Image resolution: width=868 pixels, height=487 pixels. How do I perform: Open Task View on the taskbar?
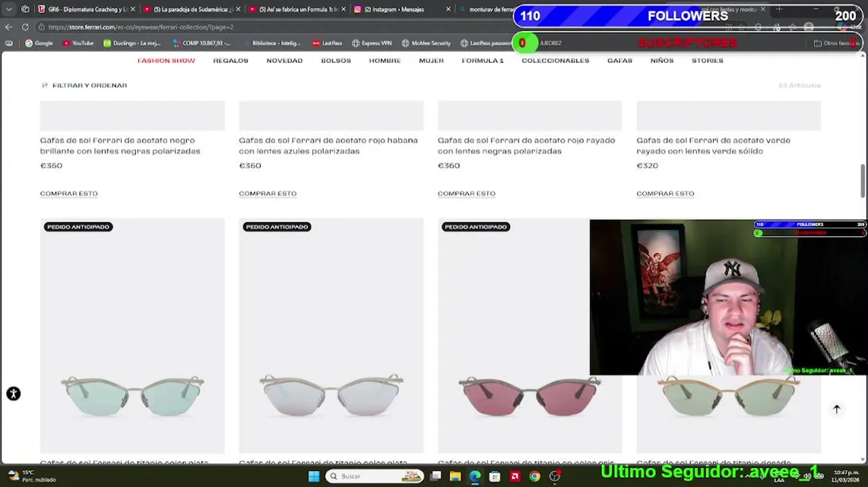click(x=436, y=476)
